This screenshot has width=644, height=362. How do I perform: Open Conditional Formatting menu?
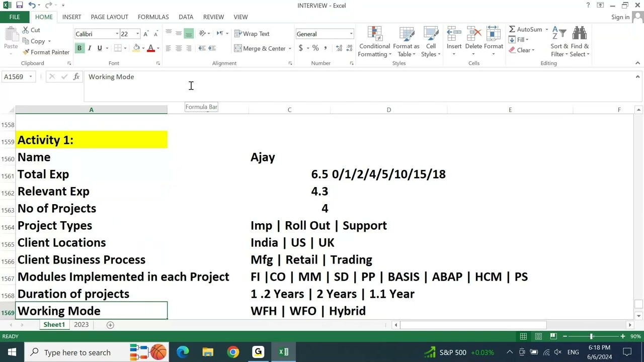pyautogui.click(x=375, y=42)
